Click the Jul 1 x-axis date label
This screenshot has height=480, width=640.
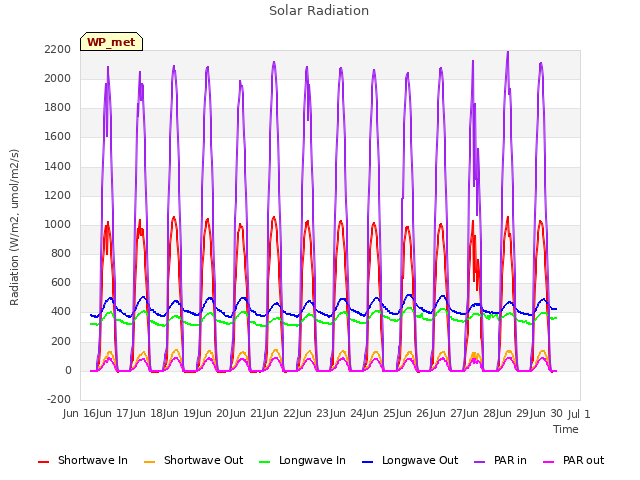tap(579, 414)
